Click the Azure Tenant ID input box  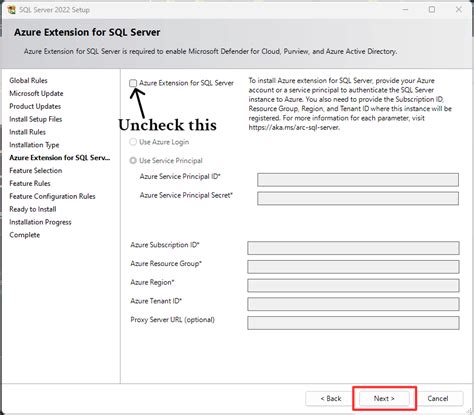(x=353, y=304)
